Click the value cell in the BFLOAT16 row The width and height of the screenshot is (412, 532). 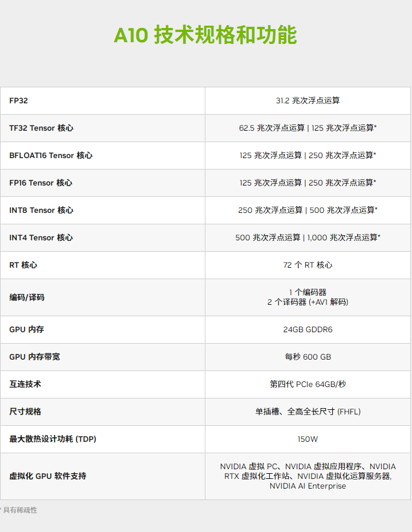[308, 156]
